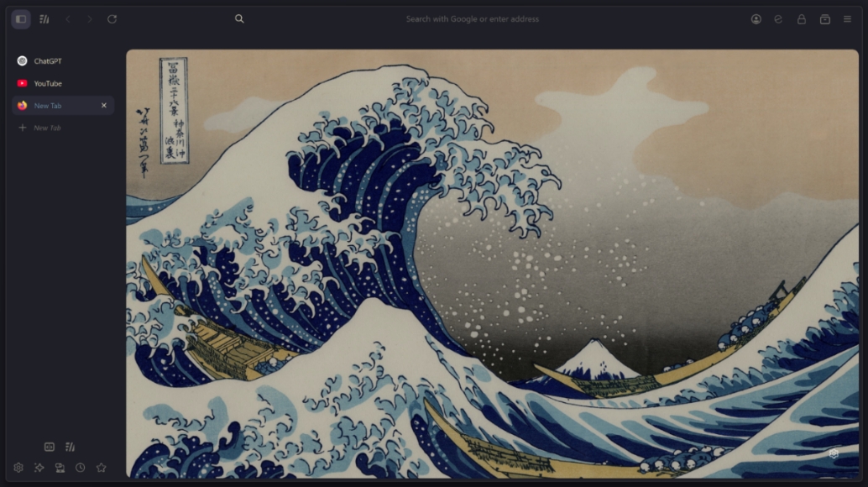Image resolution: width=868 pixels, height=487 pixels.
Task: Click the magnifier search icon in the toolbar
Action: click(x=239, y=18)
